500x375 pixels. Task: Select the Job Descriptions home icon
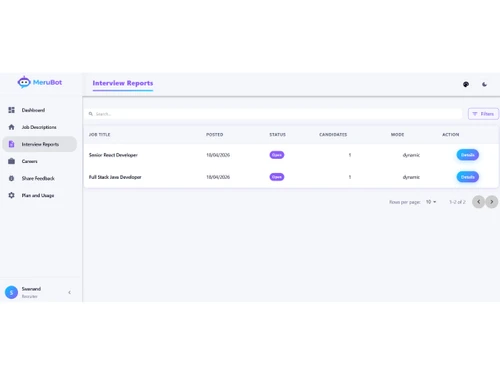click(11, 127)
